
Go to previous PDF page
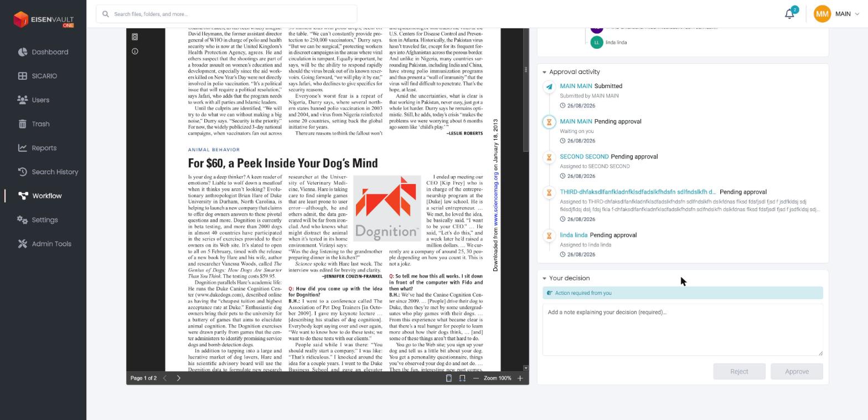click(164, 378)
